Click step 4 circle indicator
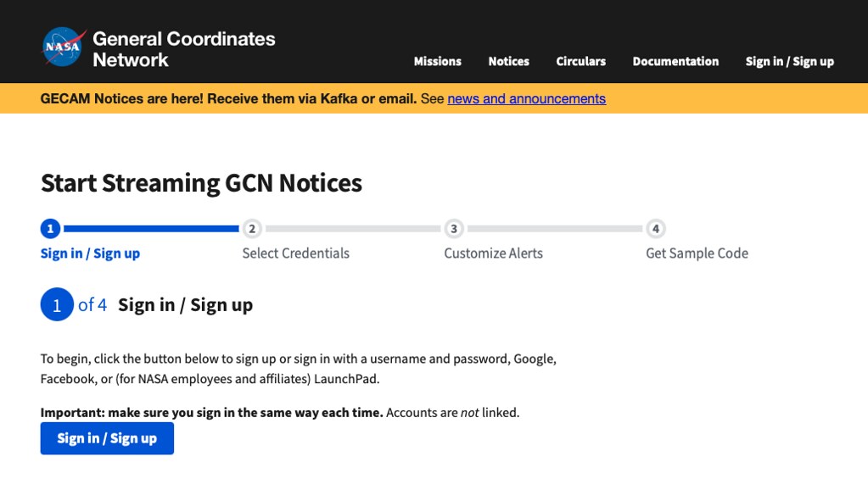 (x=656, y=228)
